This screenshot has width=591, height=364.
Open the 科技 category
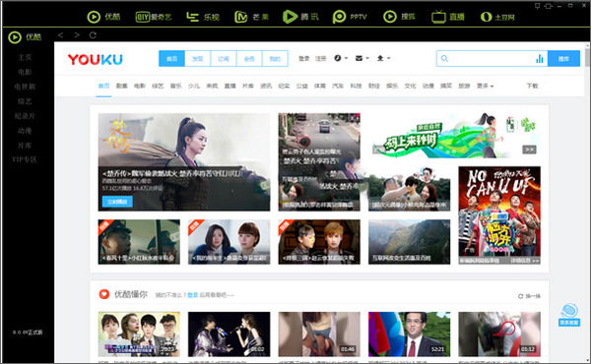click(x=356, y=86)
